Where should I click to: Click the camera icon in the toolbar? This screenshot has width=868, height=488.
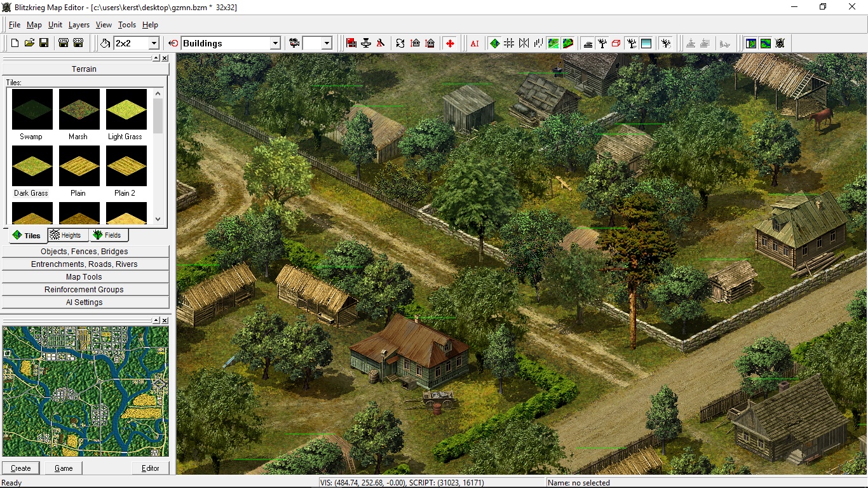[294, 43]
